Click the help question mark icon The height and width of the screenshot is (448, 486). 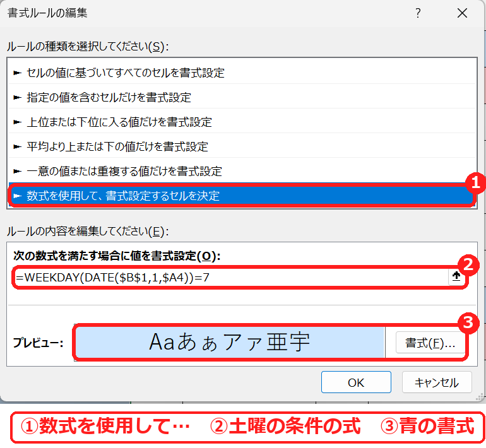tap(418, 13)
